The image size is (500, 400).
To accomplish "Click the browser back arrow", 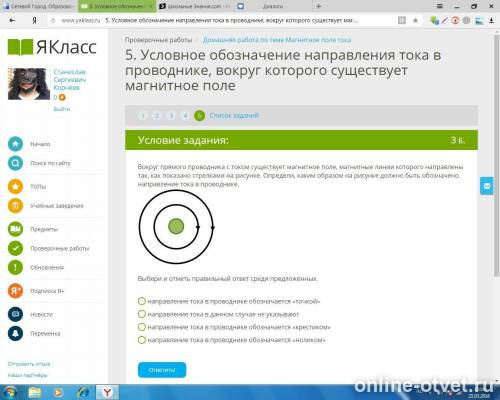I will coord(12,20).
